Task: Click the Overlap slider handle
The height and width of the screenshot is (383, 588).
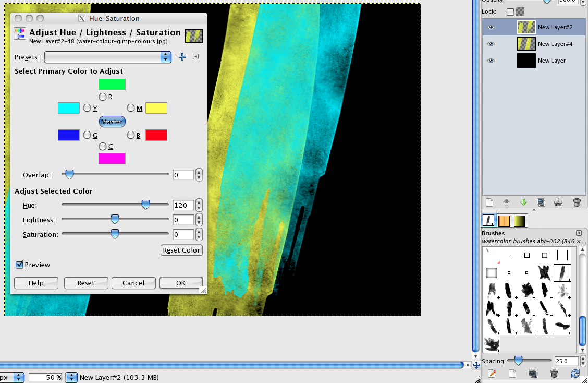Action: pyautogui.click(x=69, y=174)
